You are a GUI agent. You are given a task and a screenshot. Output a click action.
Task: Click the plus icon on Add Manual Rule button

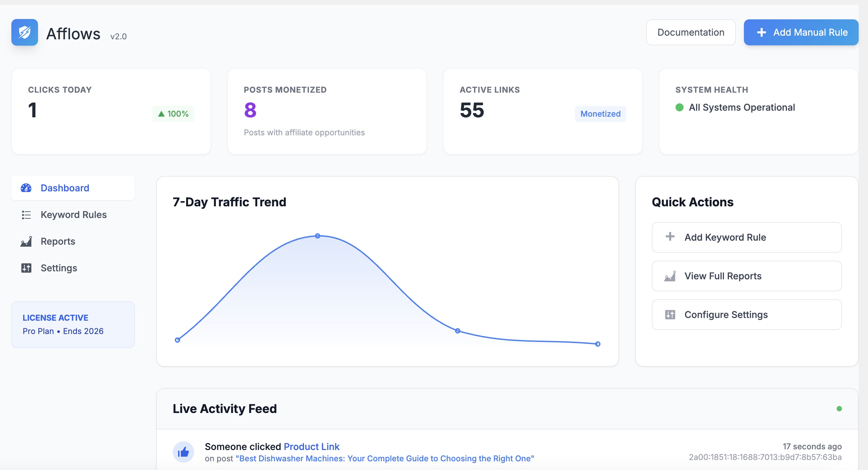point(761,32)
